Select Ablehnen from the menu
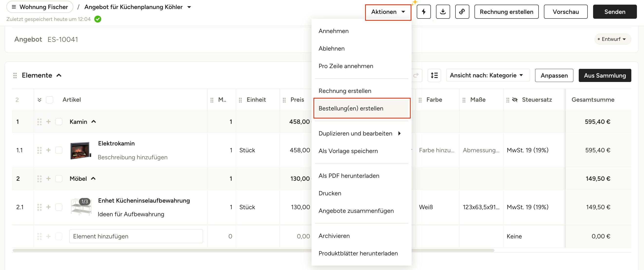The image size is (644, 270). click(361, 48)
